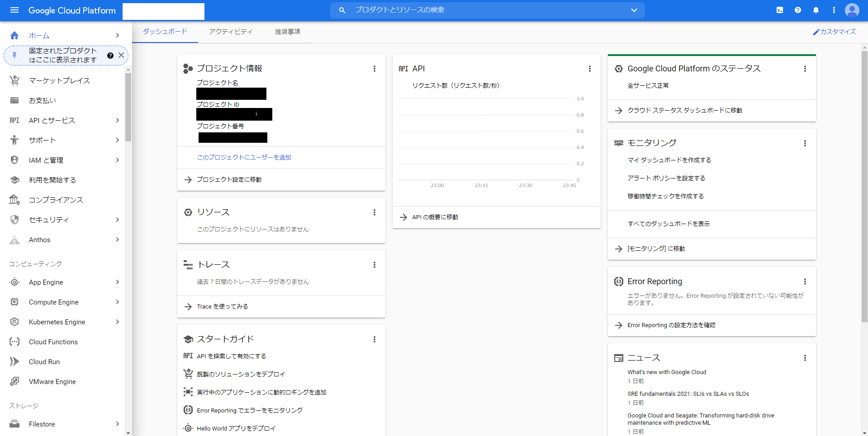Click the Cloud Run icon
Viewport: 868px width, 436px height.
click(14, 361)
